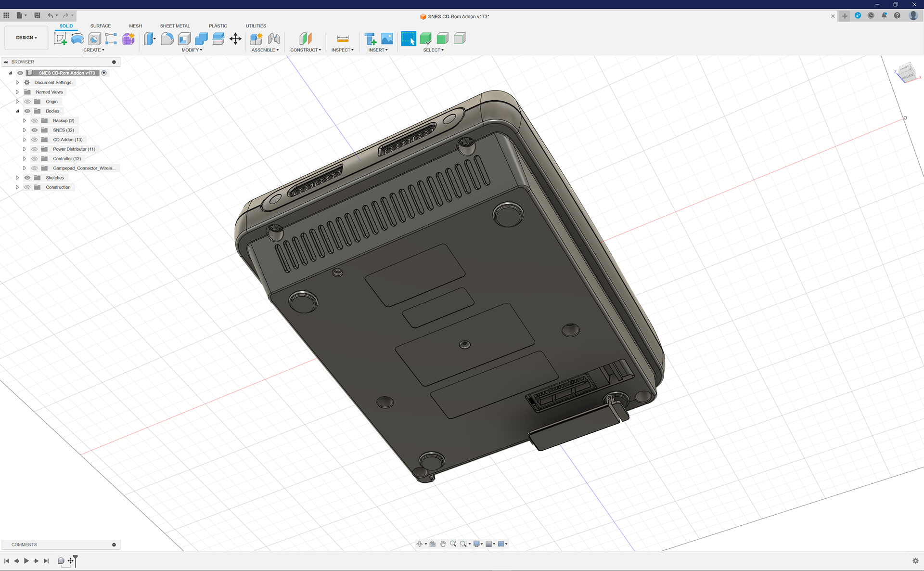Open the Solid tab

[x=66, y=26]
